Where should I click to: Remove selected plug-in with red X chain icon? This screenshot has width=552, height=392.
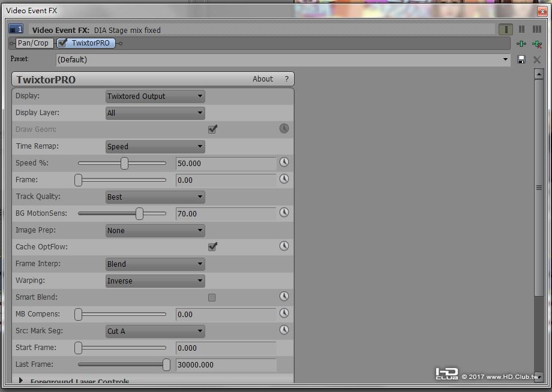537,44
